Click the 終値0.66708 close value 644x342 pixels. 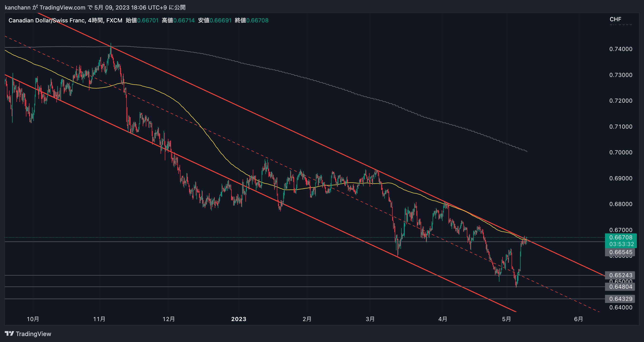click(252, 20)
